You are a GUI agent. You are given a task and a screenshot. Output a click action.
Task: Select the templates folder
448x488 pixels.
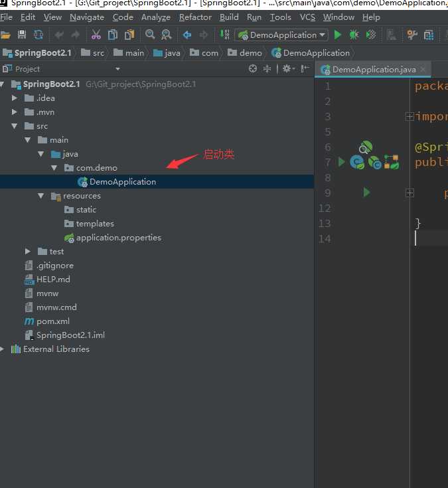pos(95,224)
